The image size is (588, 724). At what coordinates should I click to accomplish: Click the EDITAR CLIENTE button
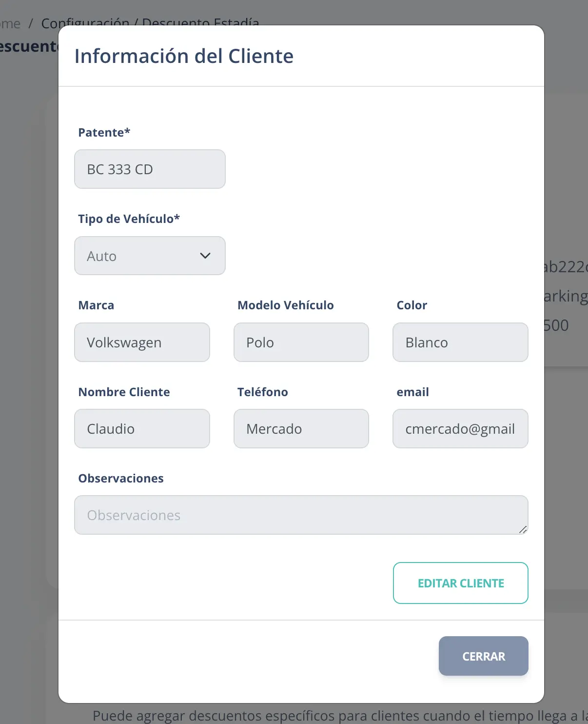[x=460, y=583]
